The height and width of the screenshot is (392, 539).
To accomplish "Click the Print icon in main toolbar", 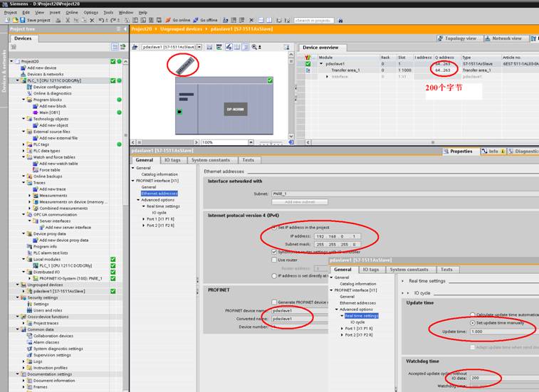I will pos(58,20).
